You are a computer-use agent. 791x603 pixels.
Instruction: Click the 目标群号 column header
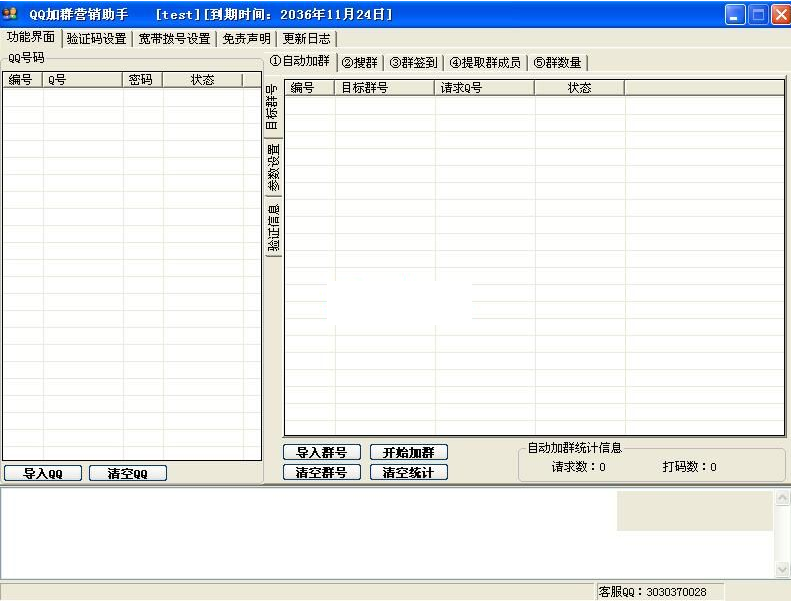point(385,88)
